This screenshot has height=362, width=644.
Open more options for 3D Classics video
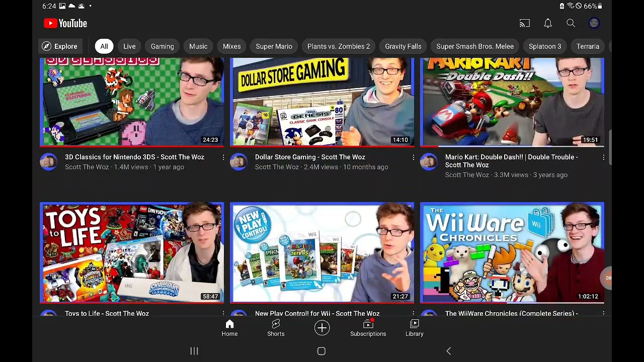tap(223, 158)
